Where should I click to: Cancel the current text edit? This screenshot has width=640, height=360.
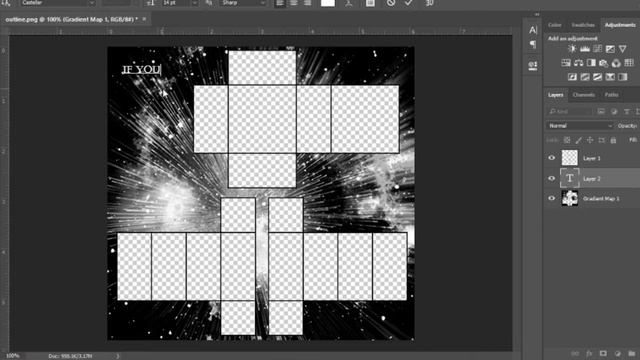[391, 3]
